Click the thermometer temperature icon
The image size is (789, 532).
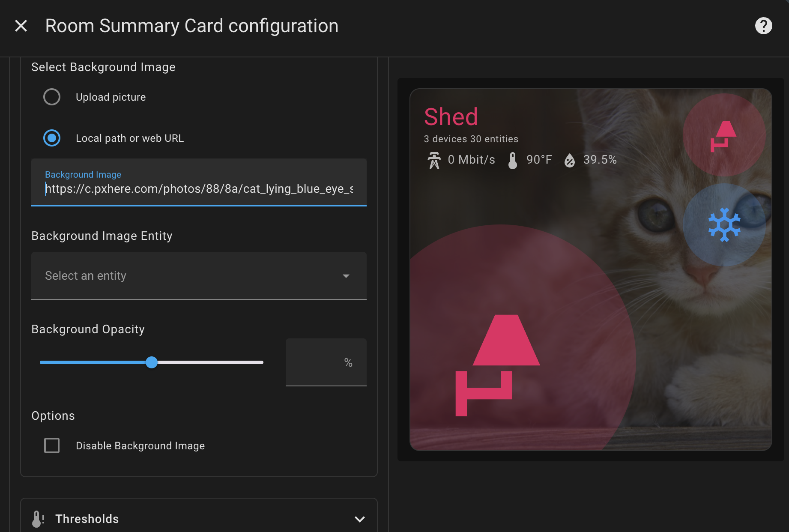(x=512, y=161)
